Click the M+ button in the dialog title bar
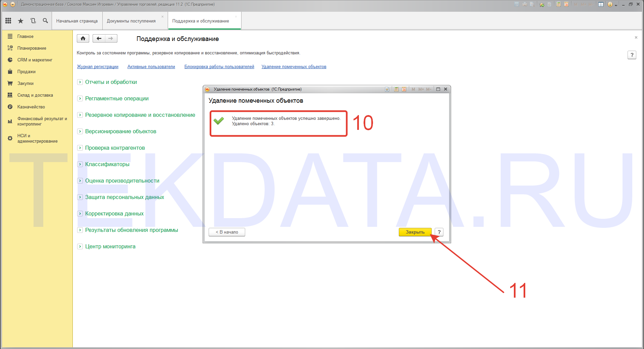The image size is (644, 349). tap(421, 89)
